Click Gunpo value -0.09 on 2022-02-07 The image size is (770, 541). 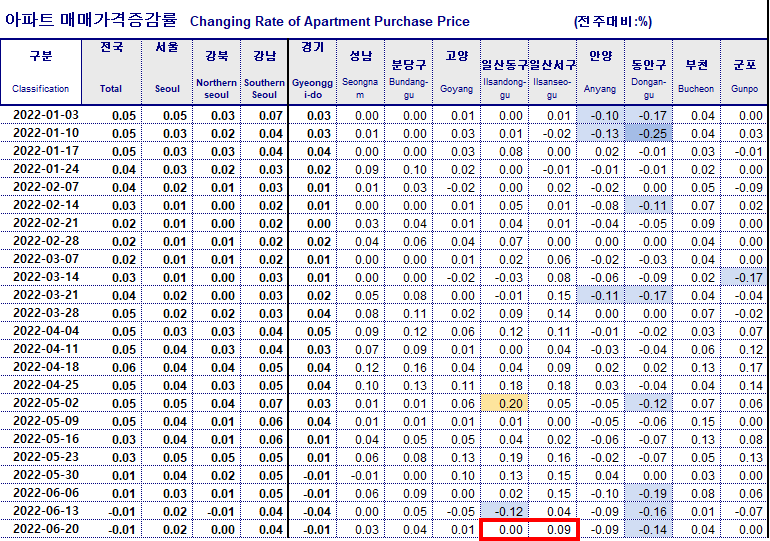[x=744, y=187]
